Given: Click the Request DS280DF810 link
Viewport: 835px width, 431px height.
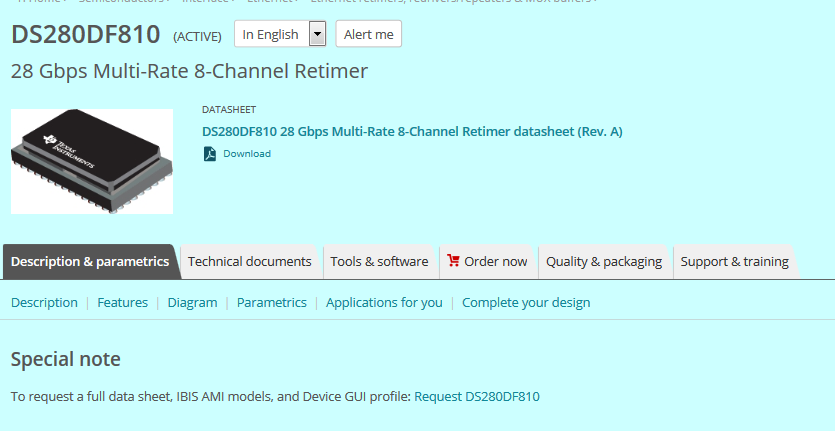Looking at the screenshot, I should click(477, 396).
